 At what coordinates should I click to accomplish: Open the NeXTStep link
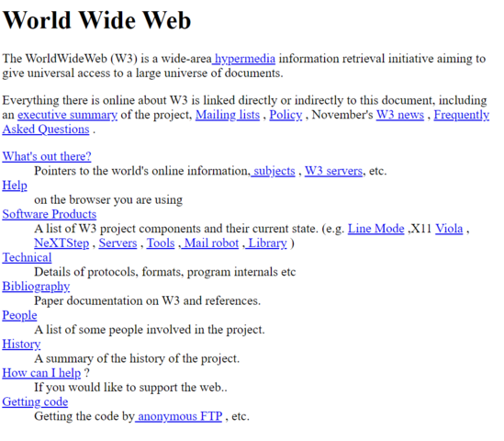coord(62,243)
